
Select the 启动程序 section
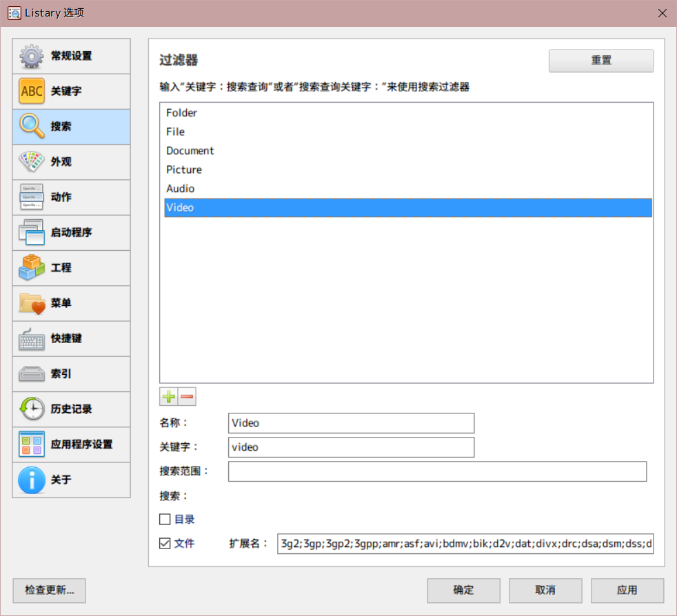71,233
